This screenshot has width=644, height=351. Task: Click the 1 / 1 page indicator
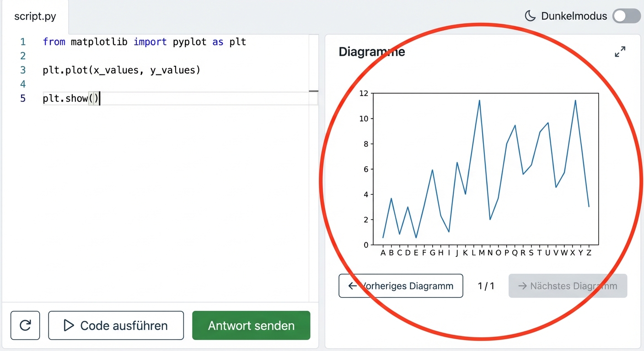coord(486,286)
